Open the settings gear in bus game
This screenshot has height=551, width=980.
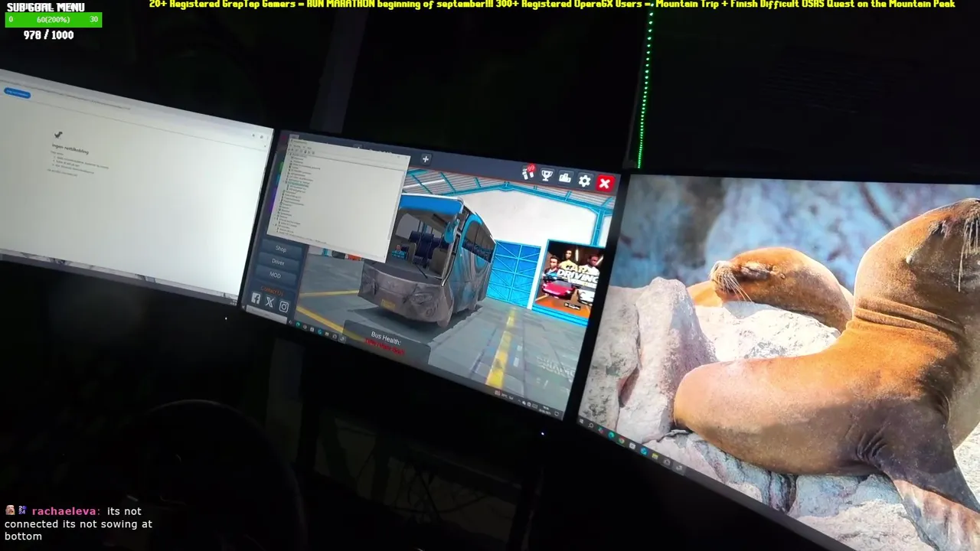pyautogui.click(x=585, y=181)
